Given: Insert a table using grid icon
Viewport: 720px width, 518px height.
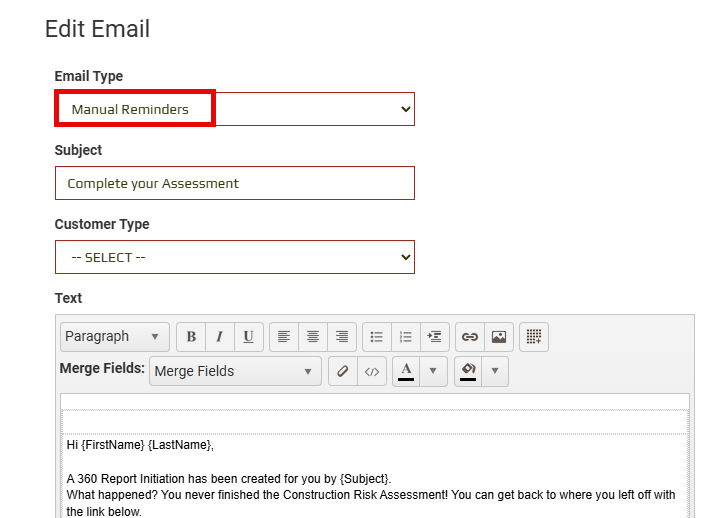Looking at the screenshot, I should (x=534, y=337).
